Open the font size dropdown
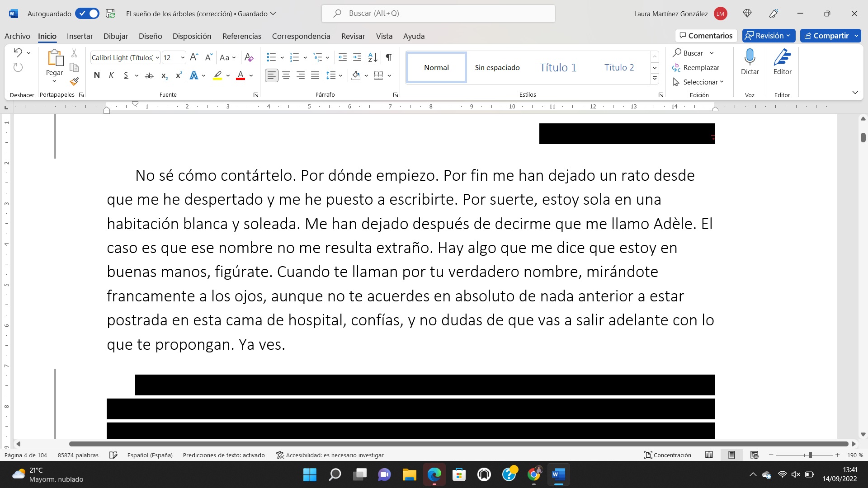Screen dimensions: 868x488 [183, 57]
